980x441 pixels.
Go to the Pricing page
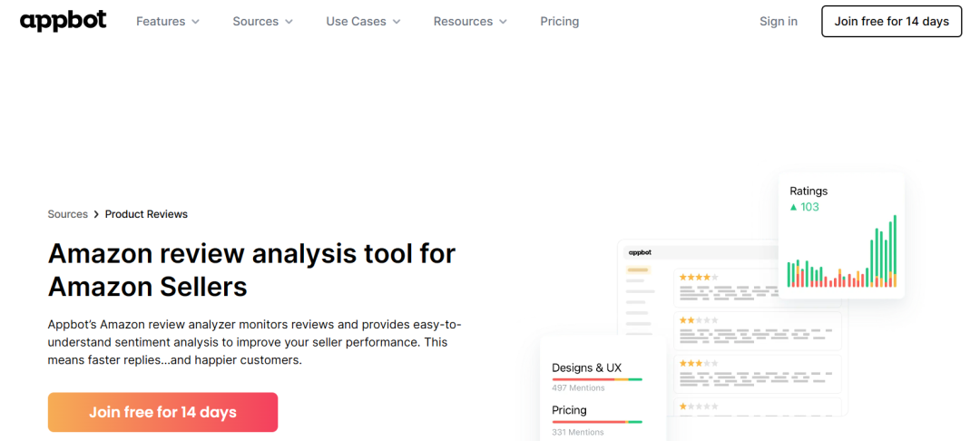559,21
